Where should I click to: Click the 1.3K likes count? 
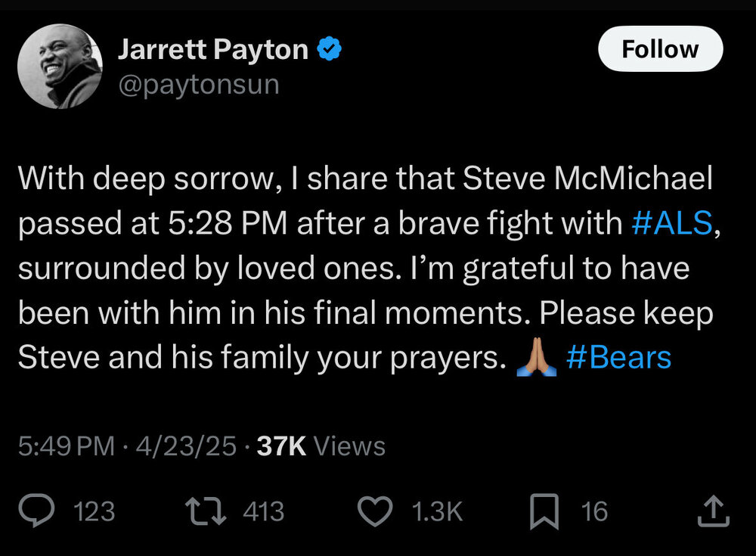tap(437, 512)
